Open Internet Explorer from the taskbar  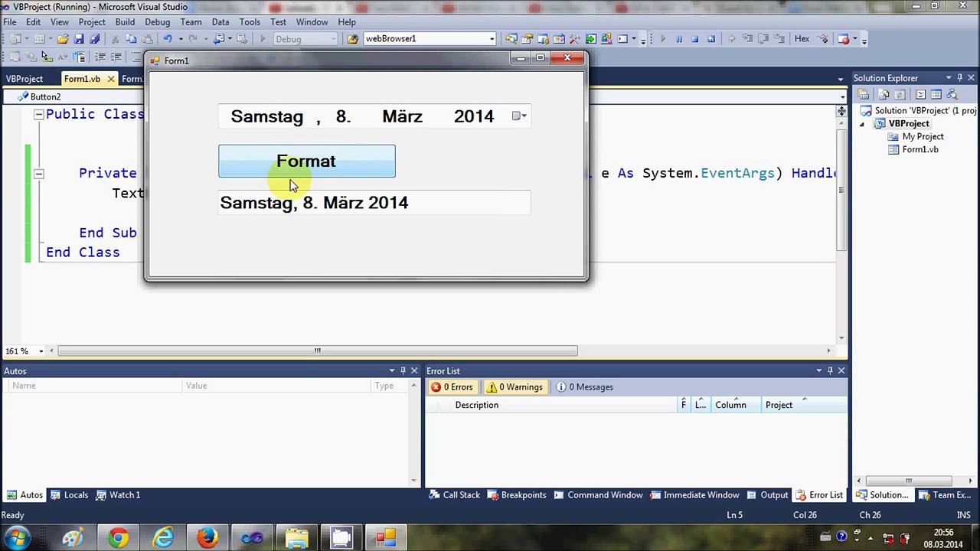coord(163,538)
